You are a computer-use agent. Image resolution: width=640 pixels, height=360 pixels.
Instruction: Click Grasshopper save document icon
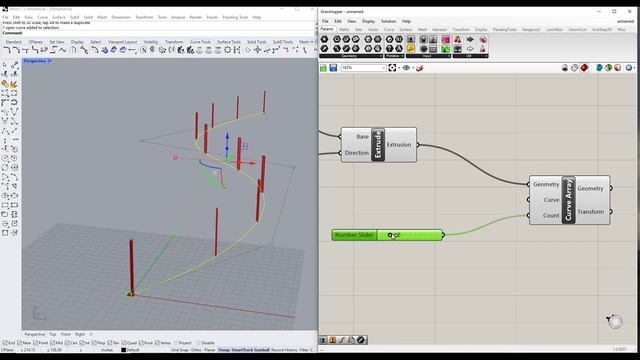point(333,68)
